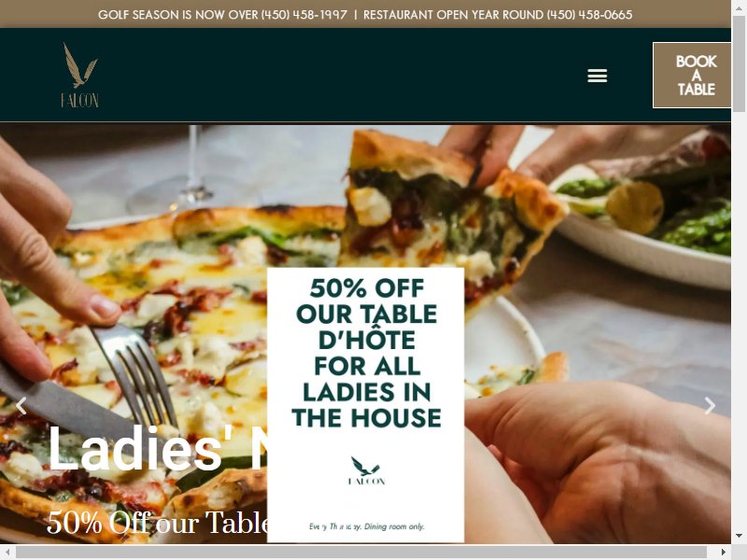747x560 pixels.
Task: Click the '50% Off our Table' slide subtitle
Action: 157,523
